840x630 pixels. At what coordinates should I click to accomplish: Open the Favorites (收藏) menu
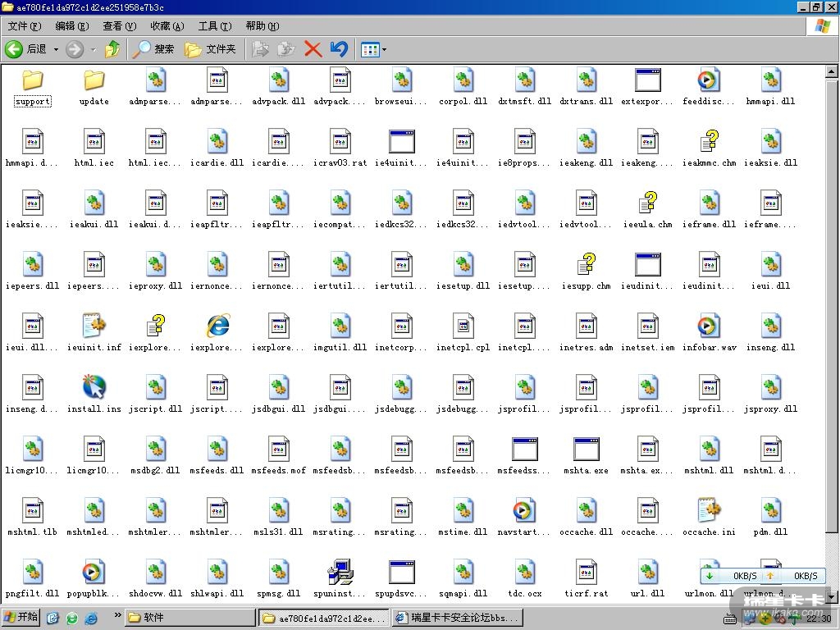tap(167, 25)
